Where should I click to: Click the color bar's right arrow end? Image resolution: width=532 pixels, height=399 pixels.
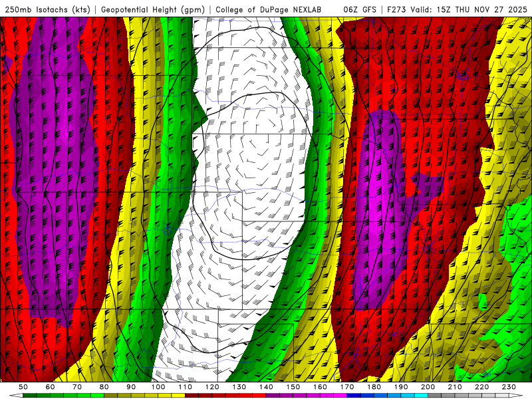[516, 396]
